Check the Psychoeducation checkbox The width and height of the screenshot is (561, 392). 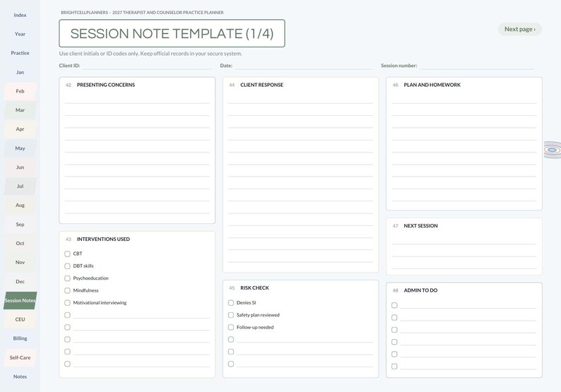67,278
